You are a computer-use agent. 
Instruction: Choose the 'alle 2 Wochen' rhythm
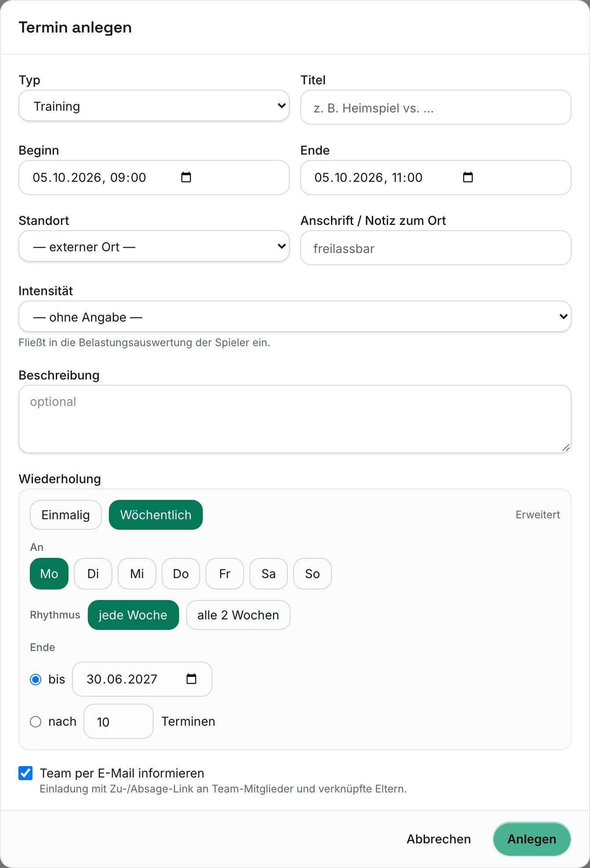pyautogui.click(x=238, y=615)
